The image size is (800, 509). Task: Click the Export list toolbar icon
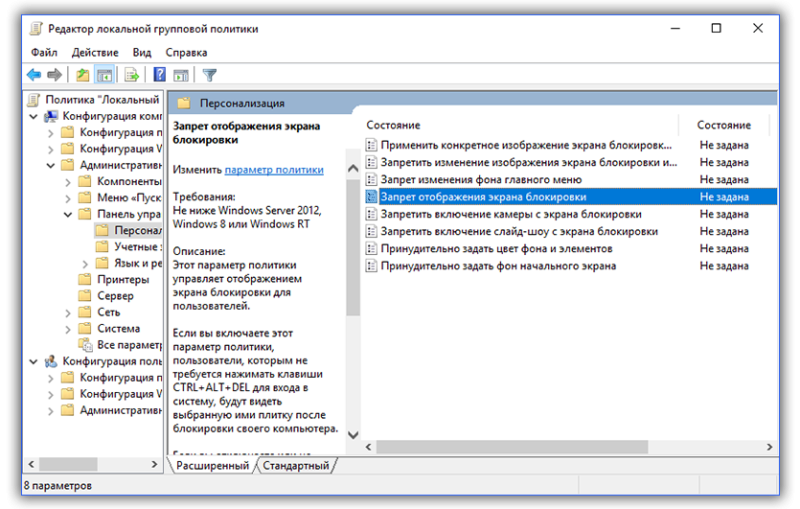point(131,75)
